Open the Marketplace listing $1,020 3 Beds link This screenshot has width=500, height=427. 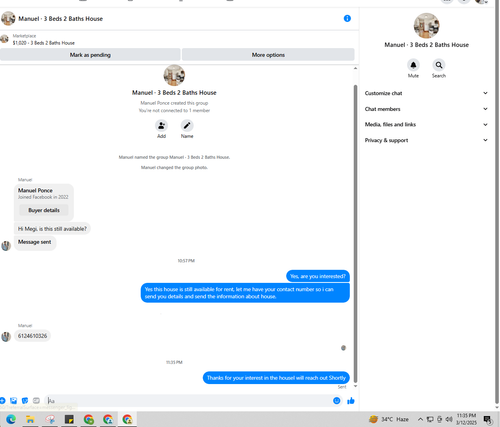(x=43, y=43)
